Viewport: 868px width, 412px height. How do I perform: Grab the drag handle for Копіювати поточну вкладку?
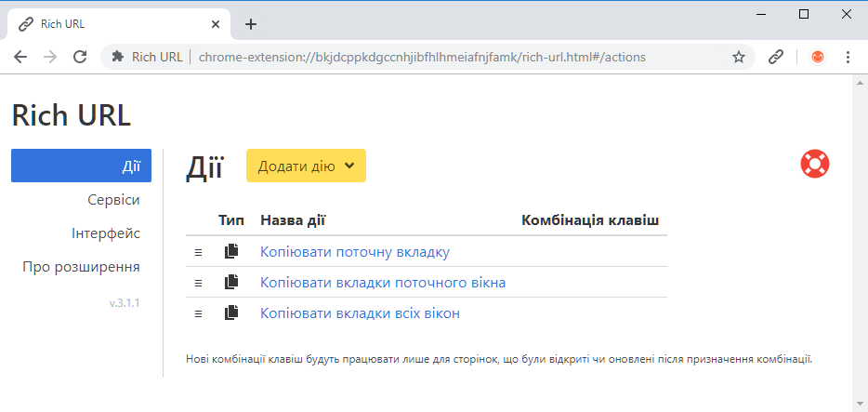(198, 253)
